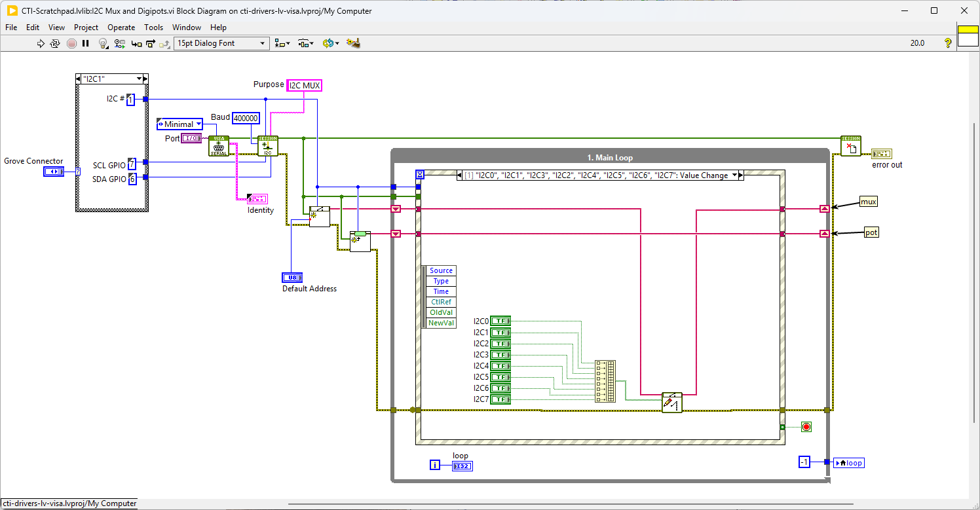Open the Align Objects dropdown
Viewport: 980px width, 510px height.
(282, 43)
